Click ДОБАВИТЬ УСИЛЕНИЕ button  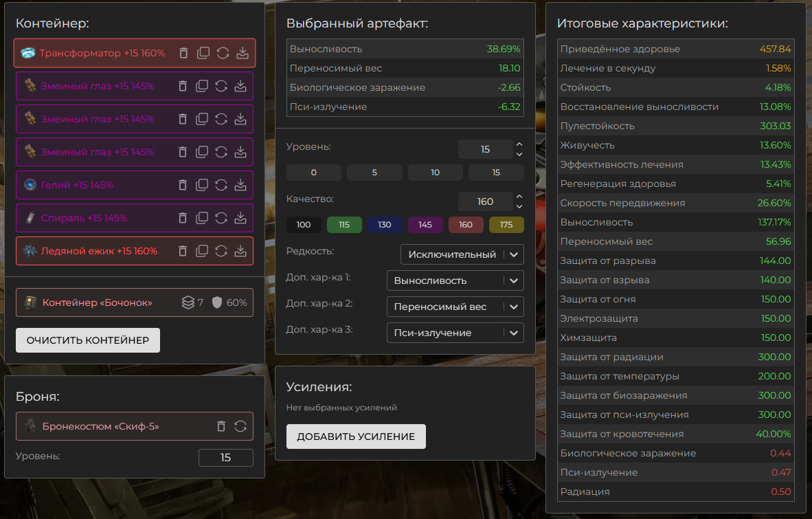(x=356, y=437)
